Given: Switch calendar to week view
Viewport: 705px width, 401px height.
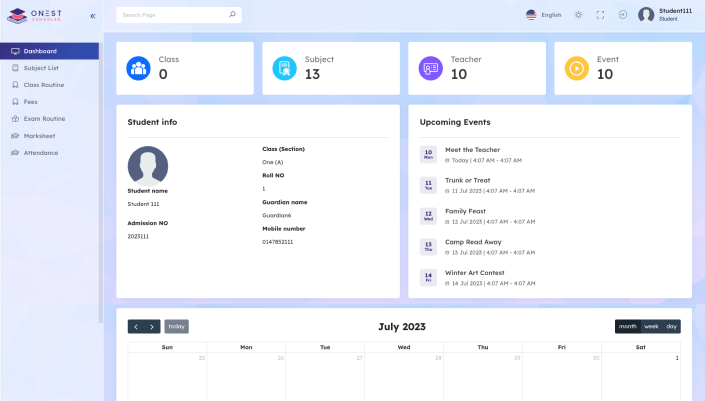Looking at the screenshot, I should tap(651, 326).
